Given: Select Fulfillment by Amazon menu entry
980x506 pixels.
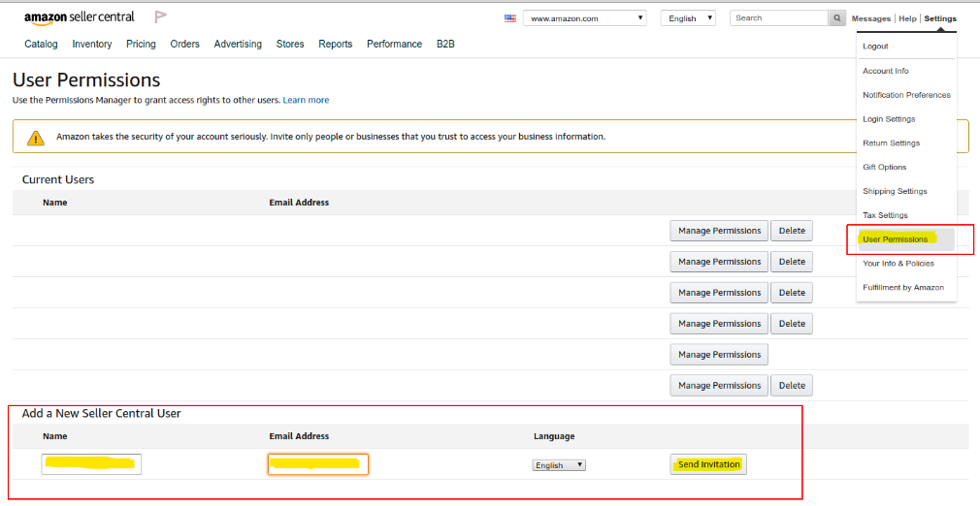Looking at the screenshot, I should tap(903, 287).
